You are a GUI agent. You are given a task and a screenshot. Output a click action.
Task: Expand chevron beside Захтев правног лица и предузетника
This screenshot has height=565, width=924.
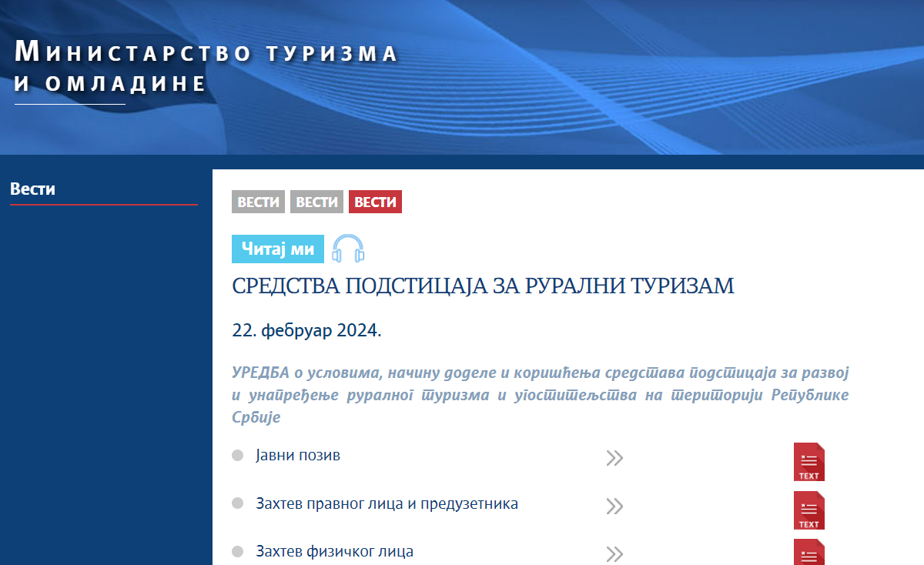click(x=614, y=506)
